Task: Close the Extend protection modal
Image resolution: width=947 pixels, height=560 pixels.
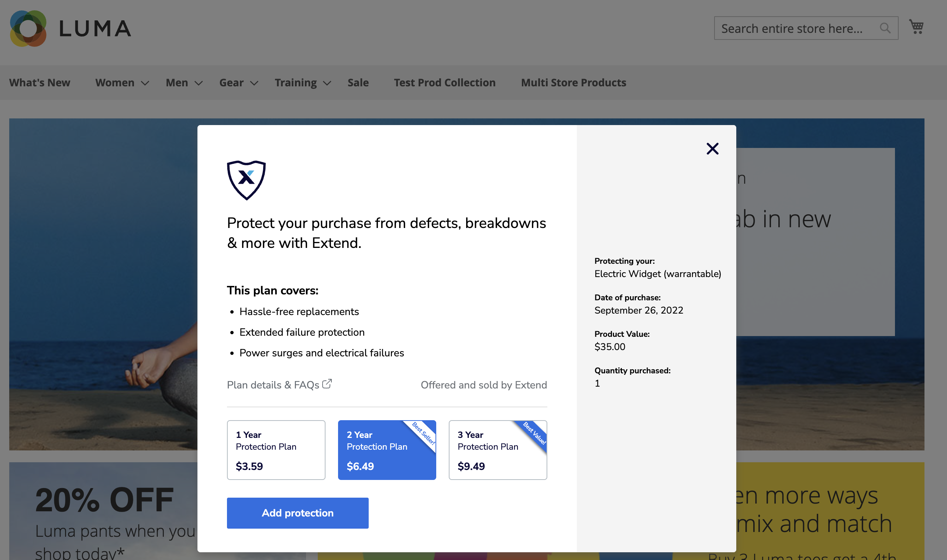Action: pyautogui.click(x=712, y=149)
